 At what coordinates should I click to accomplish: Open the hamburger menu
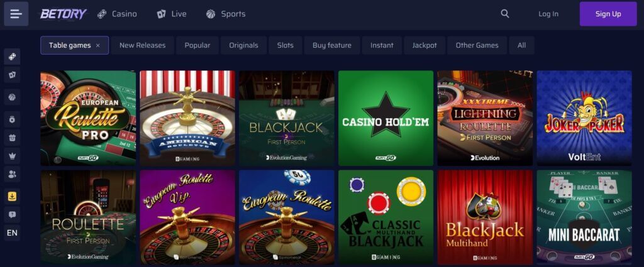pos(16,14)
